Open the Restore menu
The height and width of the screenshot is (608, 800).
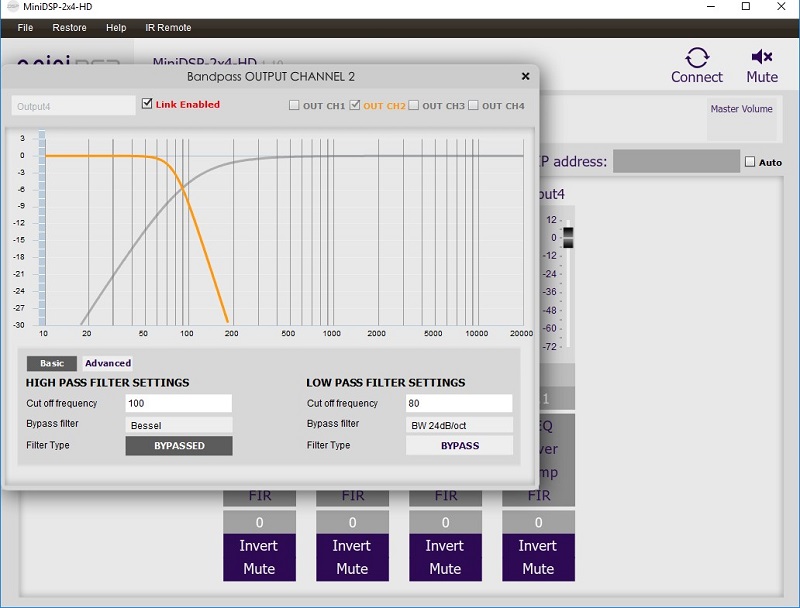tap(69, 28)
